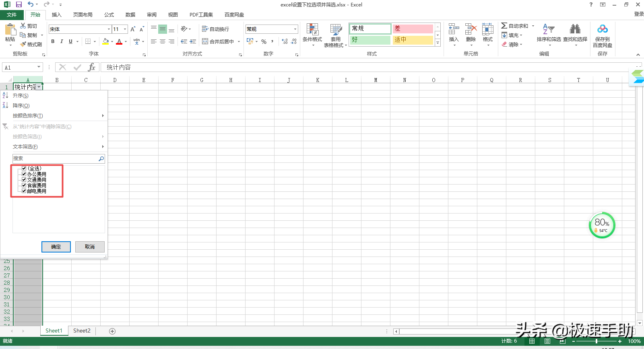Viewport: 644px width, 349px height.
Task: Apply percent style format
Action: click(264, 41)
